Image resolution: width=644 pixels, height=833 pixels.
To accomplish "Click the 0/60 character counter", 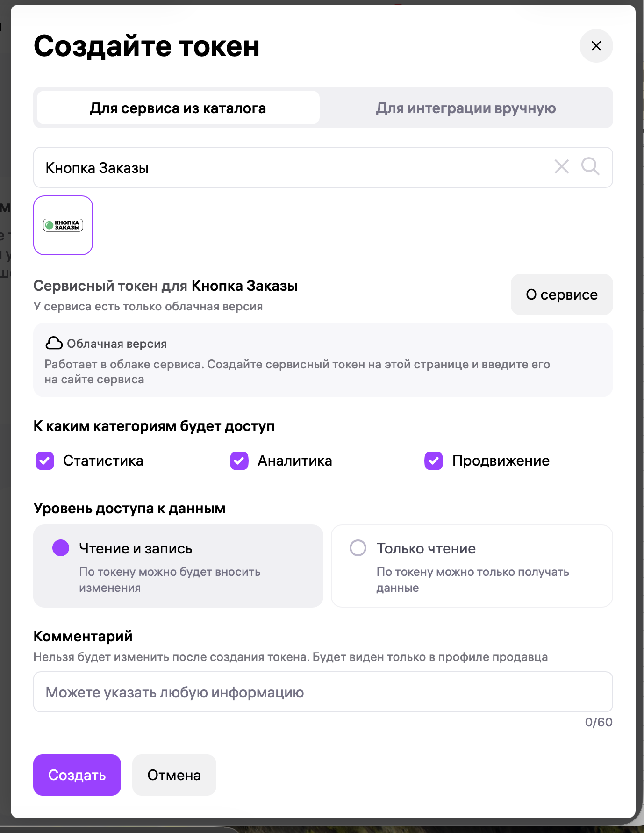I will [598, 723].
